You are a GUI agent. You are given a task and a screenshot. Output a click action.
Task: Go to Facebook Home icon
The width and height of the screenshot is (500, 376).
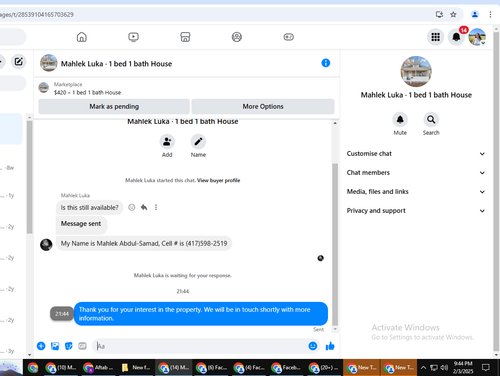[82, 37]
